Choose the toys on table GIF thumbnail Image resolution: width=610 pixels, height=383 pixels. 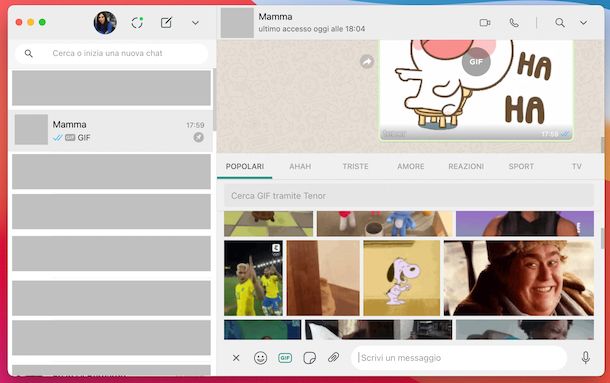(384, 224)
